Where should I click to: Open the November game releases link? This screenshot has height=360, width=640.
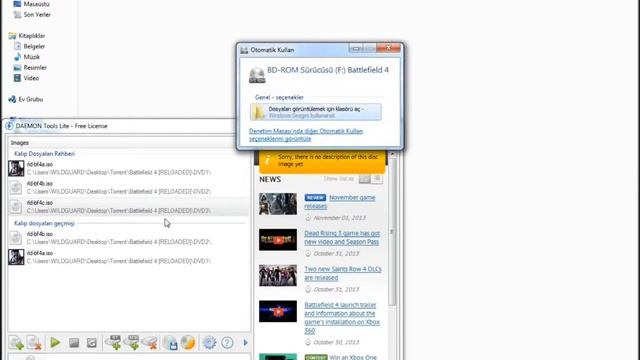coord(340,202)
